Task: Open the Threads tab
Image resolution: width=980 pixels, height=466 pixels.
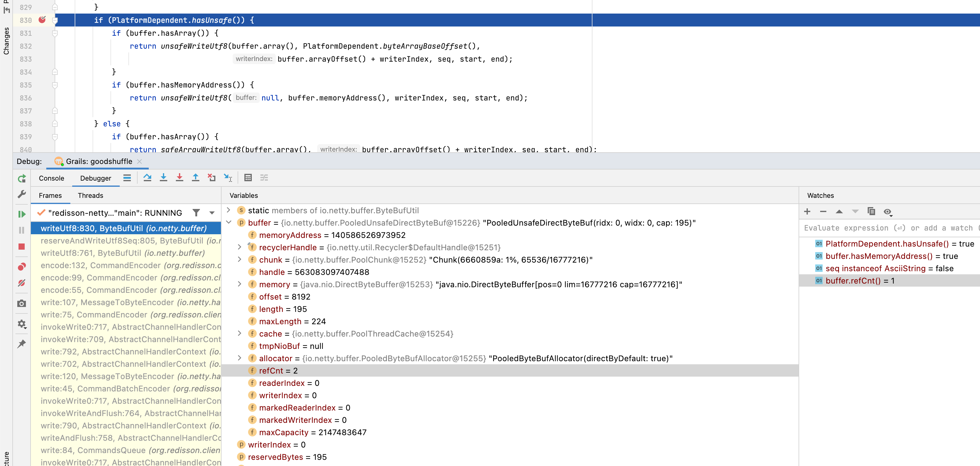Action: click(x=90, y=195)
